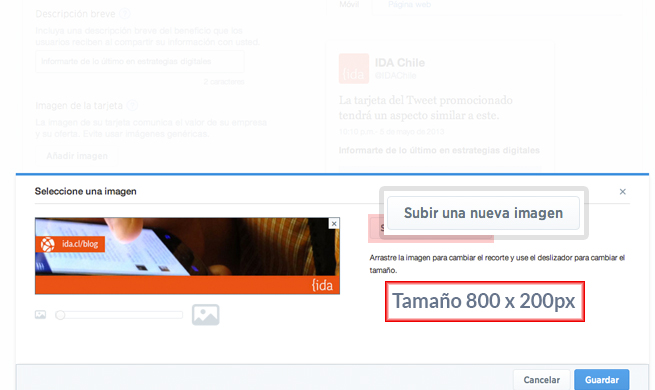The width and height of the screenshot is (655, 390).
Task: Remove the selected ida.cl/blog image
Action: [334, 224]
